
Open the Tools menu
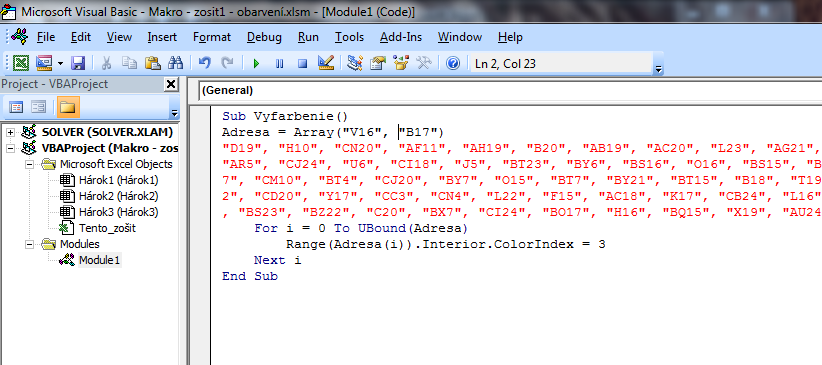349,37
